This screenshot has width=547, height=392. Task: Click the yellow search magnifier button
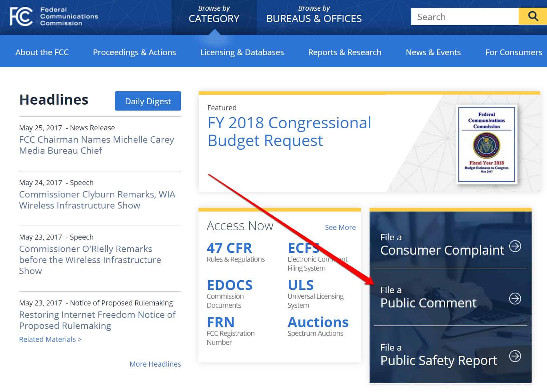(x=533, y=16)
